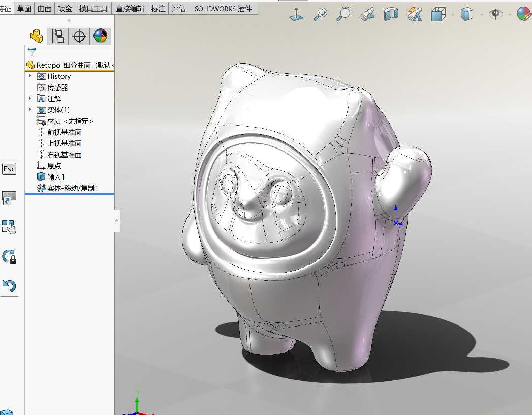The width and height of the screenshot is (532, 415).
Task: Select the 原点 origin item
Action: pyautogui.click(x=49, y=166)
